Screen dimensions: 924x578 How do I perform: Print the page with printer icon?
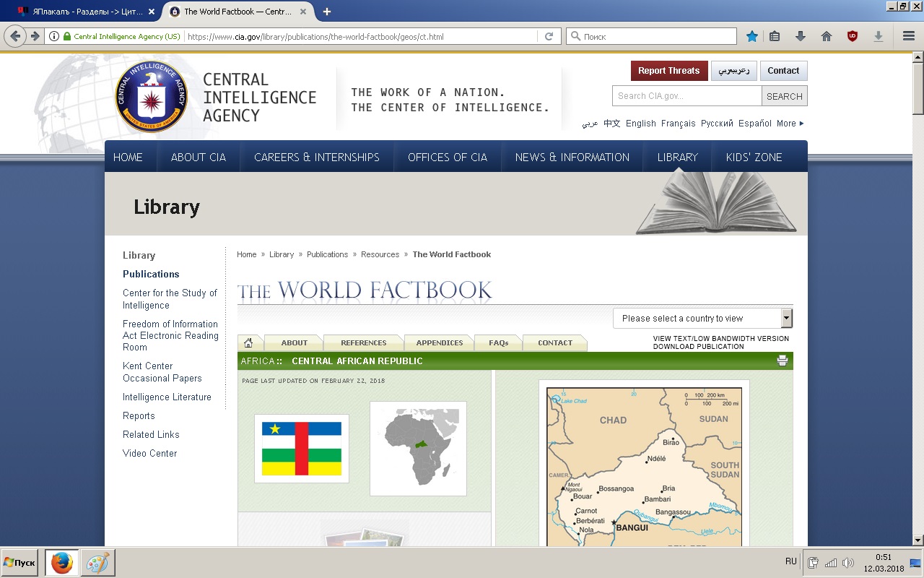click(783, 361)
